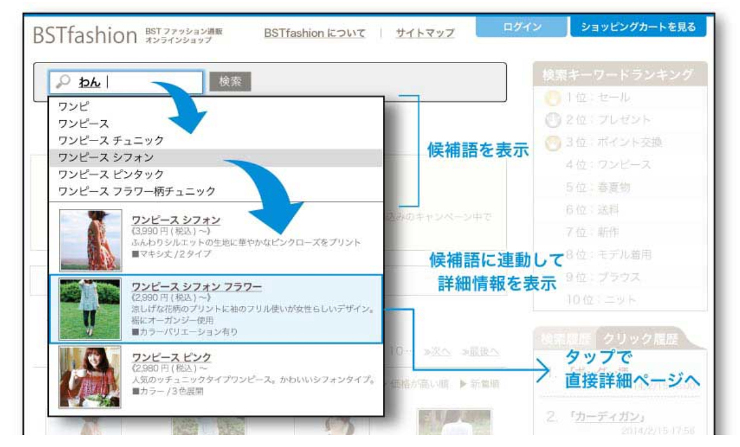Open the ワンピース シフォン product thumbnail

(90, 239)
